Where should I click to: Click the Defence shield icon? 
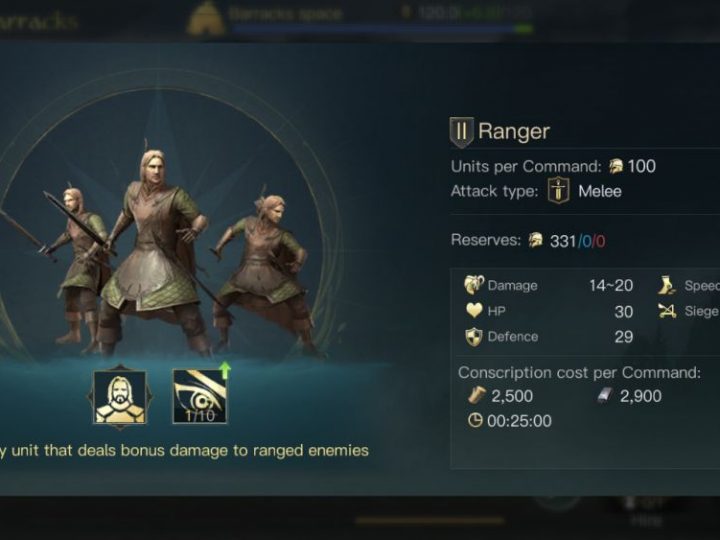pos(474,337)
